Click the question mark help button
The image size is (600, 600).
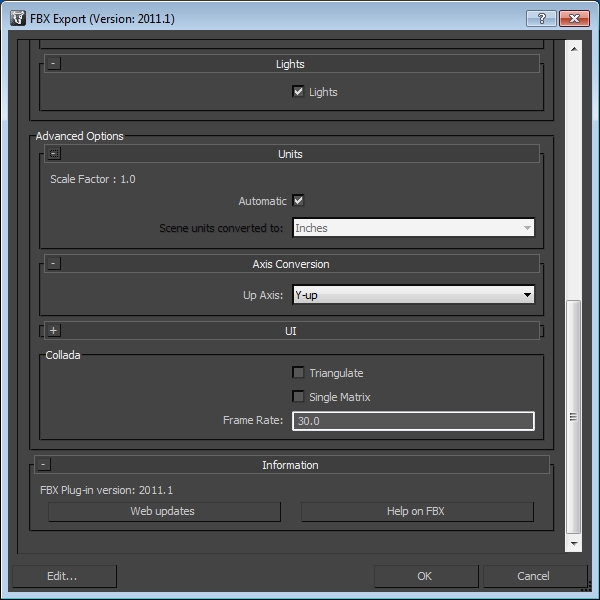541,18
